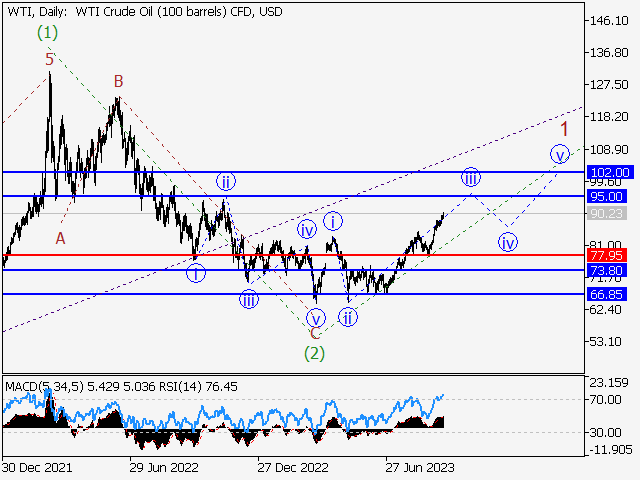Click the projected circled 'iv' label under the forecast dip

pyautogui.click(x=508, y=242)
